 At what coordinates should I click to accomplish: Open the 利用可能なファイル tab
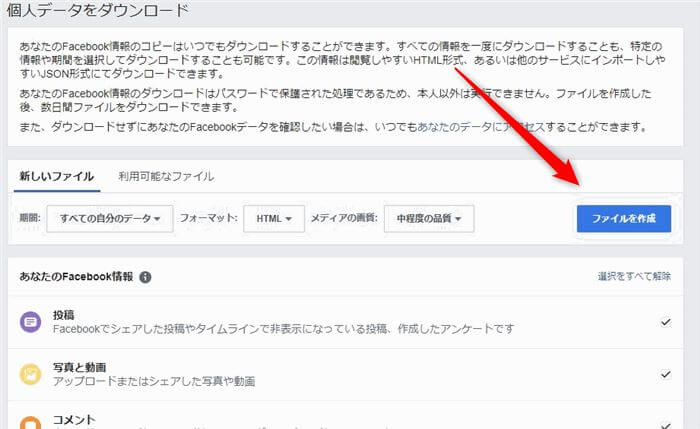pos(166,177)
